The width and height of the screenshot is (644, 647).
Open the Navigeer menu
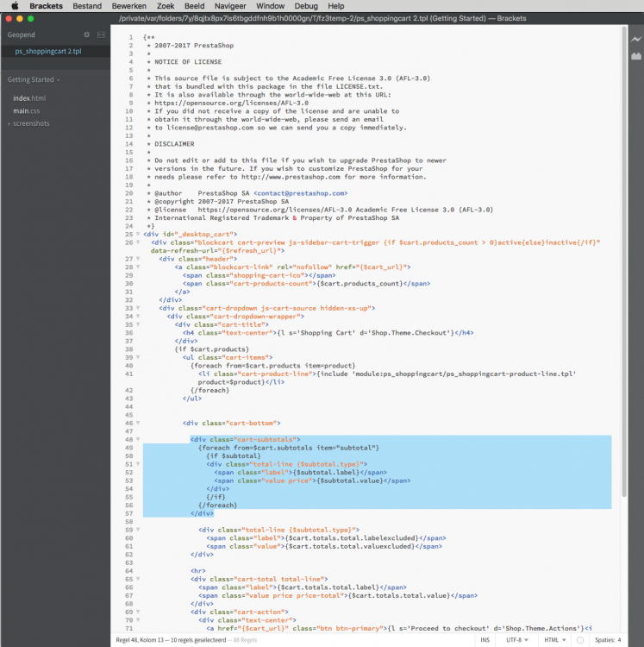coord(230,6)
